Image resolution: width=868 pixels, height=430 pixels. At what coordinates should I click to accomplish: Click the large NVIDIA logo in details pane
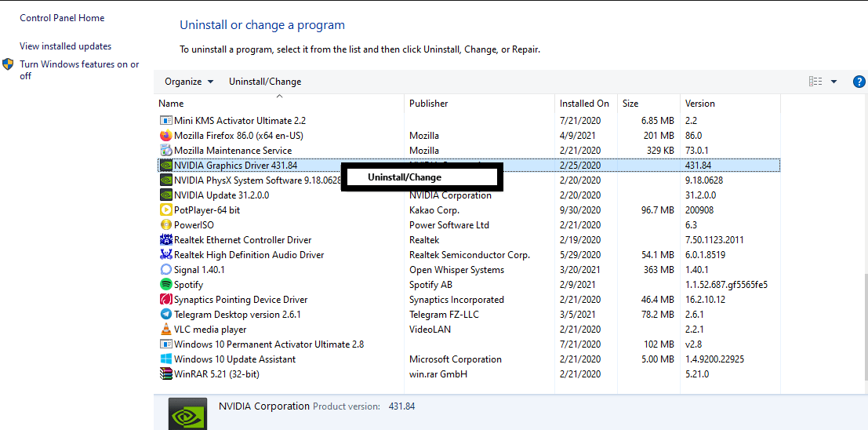(x=187, y=414)
